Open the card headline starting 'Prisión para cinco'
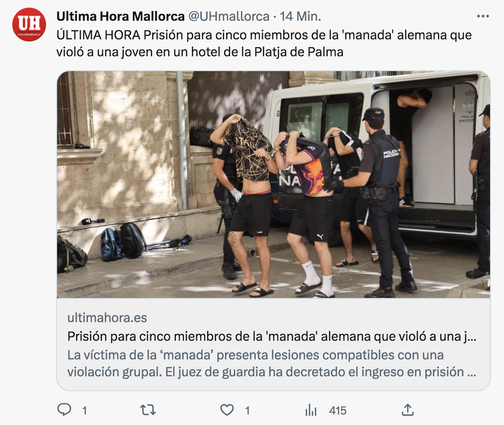This screenshot has width=504, height=425. point(272,337)
